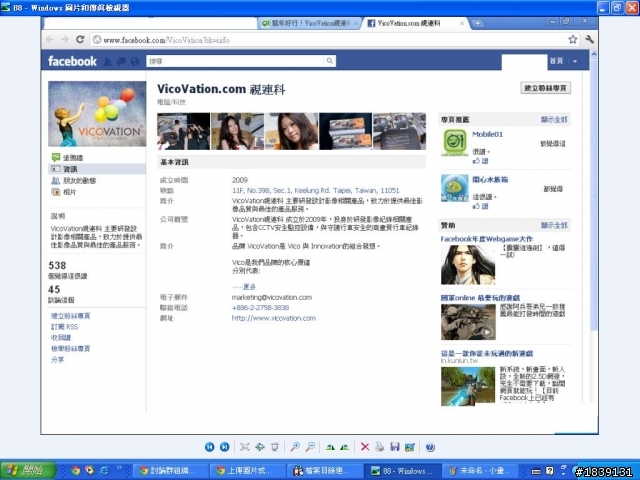This screenshot has height=480, width=640.
Task: Expand description with the 更多 link
Action: pyautogui.click(x=250, y=287)
